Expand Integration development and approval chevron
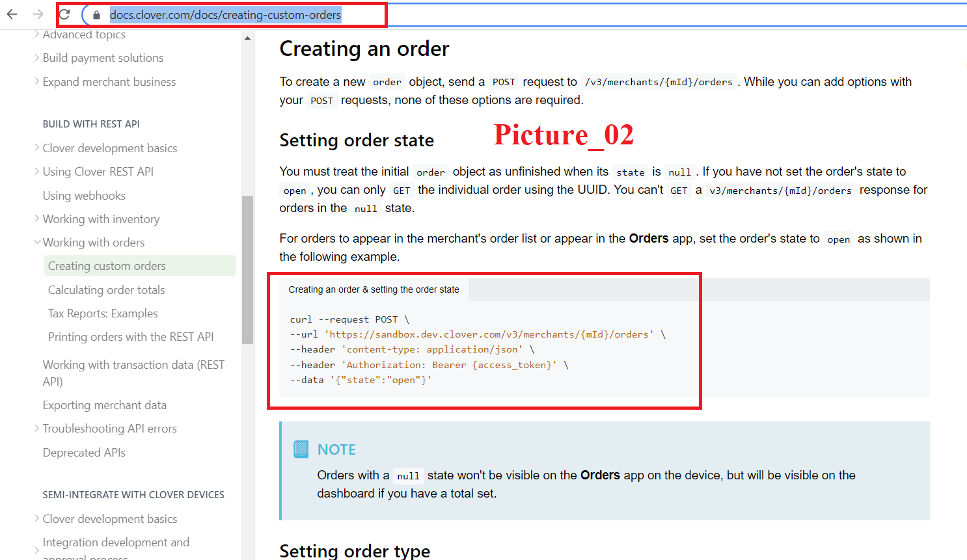 point(36,550)
